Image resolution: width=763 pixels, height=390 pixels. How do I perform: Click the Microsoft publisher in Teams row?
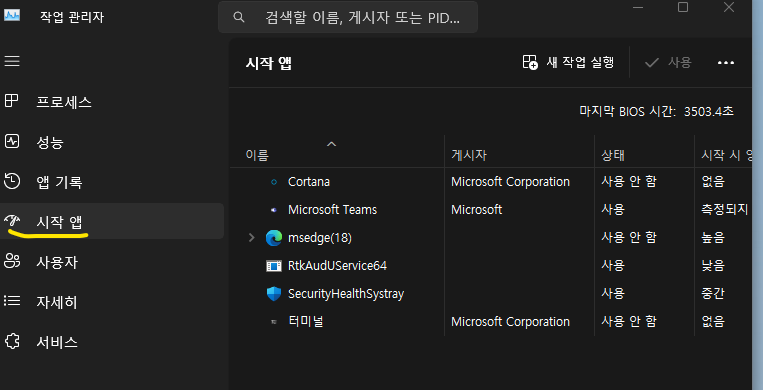click(476, 210)
